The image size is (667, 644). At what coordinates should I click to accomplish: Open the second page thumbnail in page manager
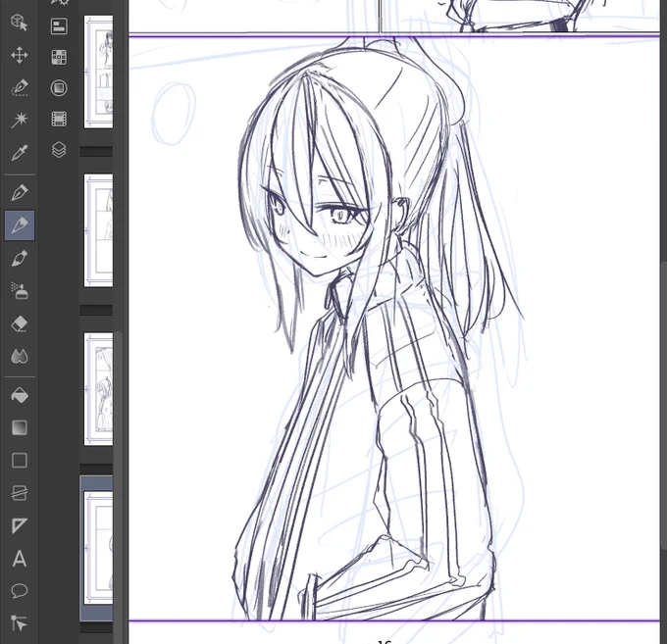tap(98, 230)
